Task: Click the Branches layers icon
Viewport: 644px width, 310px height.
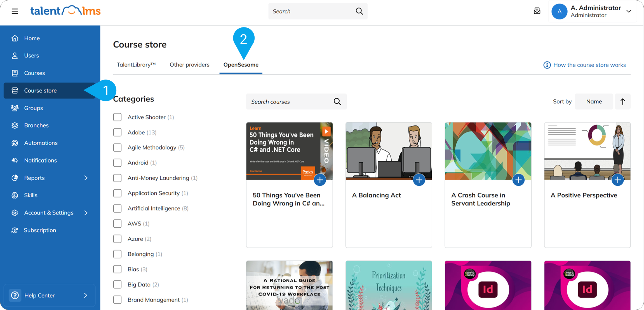Action: point(15,125)
